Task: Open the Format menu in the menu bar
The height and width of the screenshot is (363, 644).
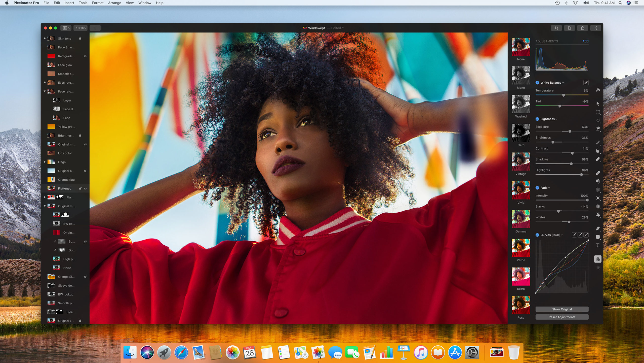Action: [98, 3]
